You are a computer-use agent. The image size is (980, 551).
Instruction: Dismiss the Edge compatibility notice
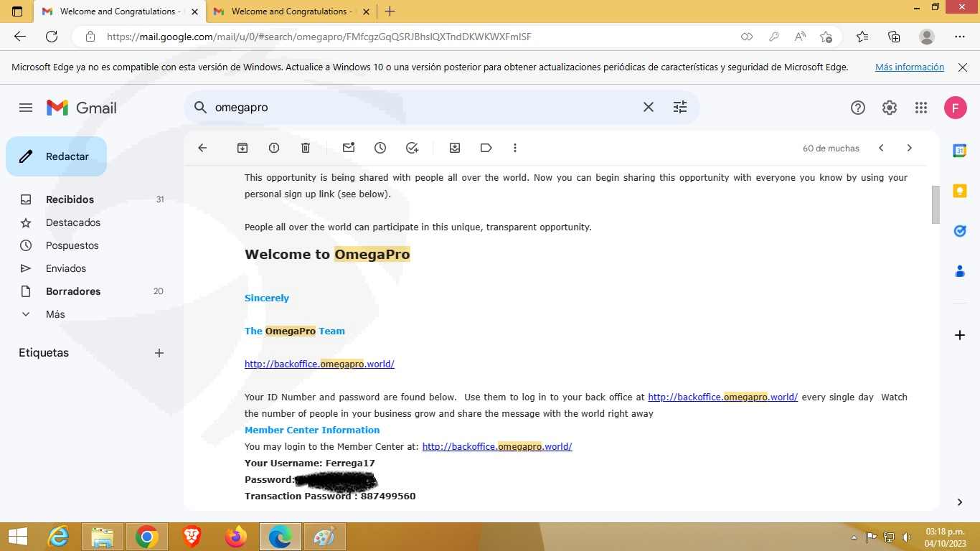tap(962, 67)
